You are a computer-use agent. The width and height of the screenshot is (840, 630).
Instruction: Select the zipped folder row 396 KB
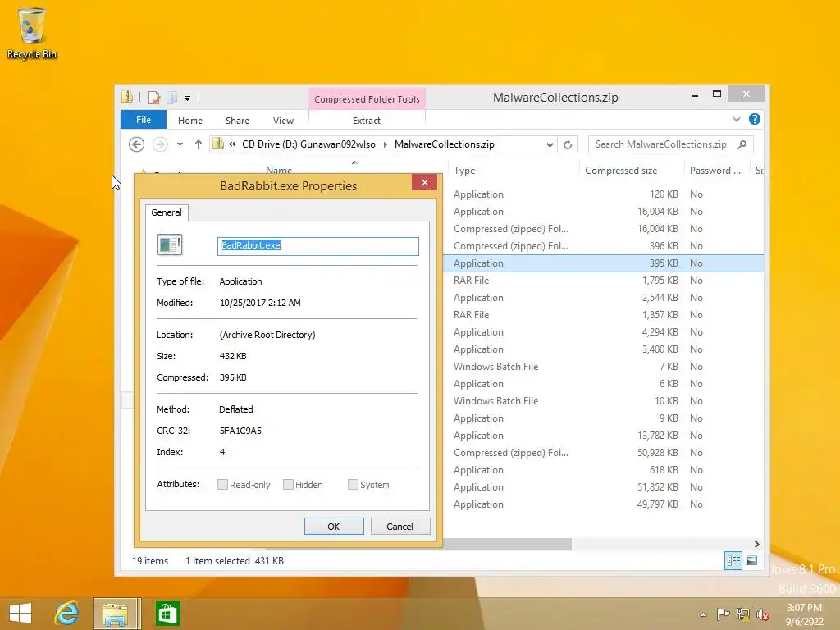(x=603, y=246)
